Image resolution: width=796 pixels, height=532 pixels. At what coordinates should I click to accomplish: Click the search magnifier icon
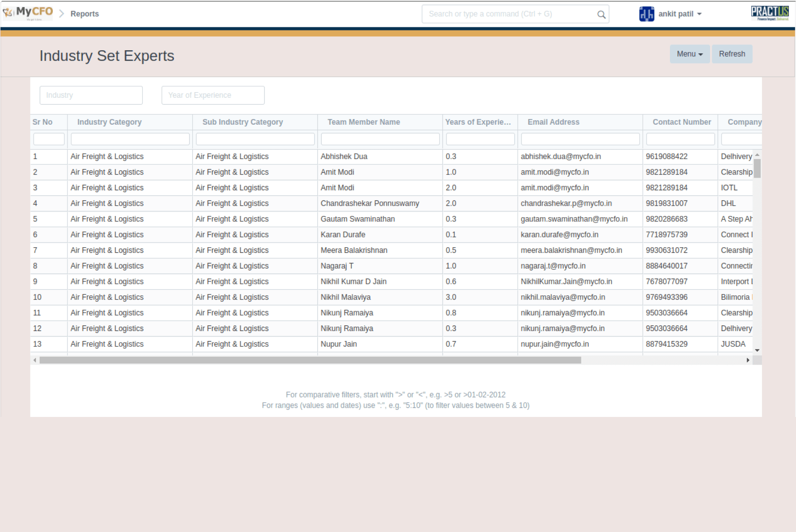(601, 15)
